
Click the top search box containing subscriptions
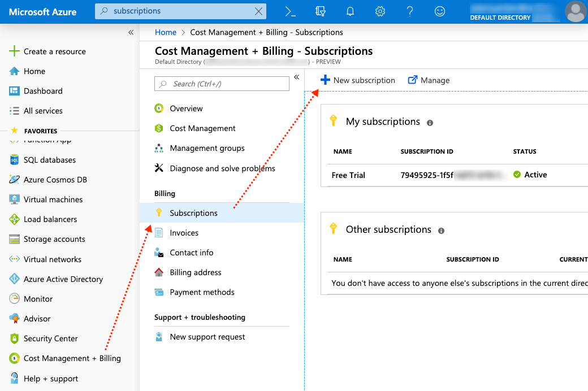tap(180, 11)
